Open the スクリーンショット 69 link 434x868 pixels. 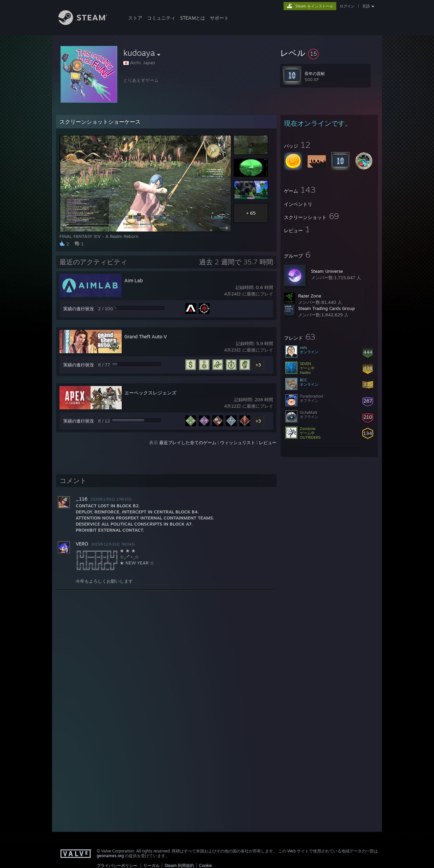pyautogui.click(x=311, y=217)
